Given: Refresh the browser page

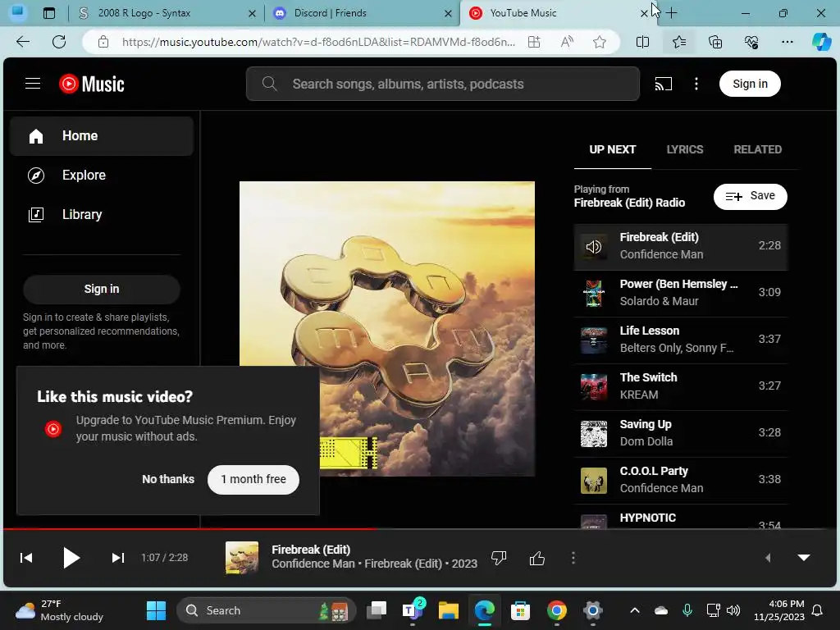Looking at the screenshot, I should pos(59,42).
